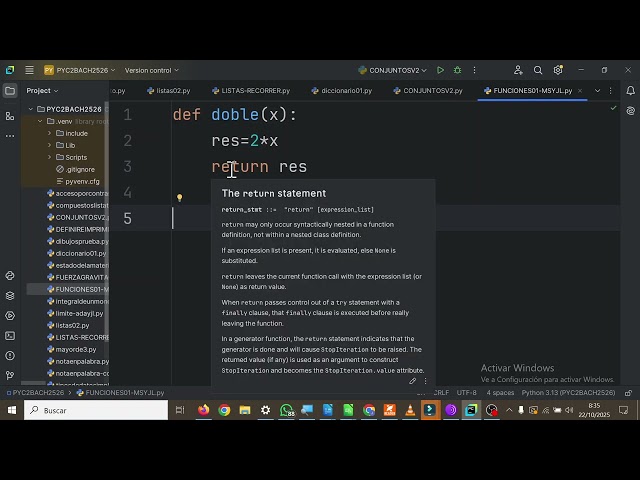Open the Terminal tool window
This screenshot has width=640, height=480.
[x=10, y=336]
